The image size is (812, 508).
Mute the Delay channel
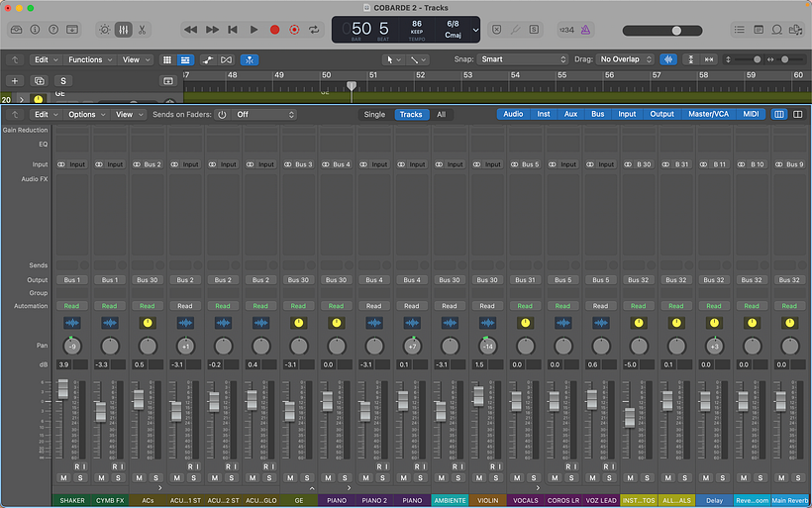point(706,478)
